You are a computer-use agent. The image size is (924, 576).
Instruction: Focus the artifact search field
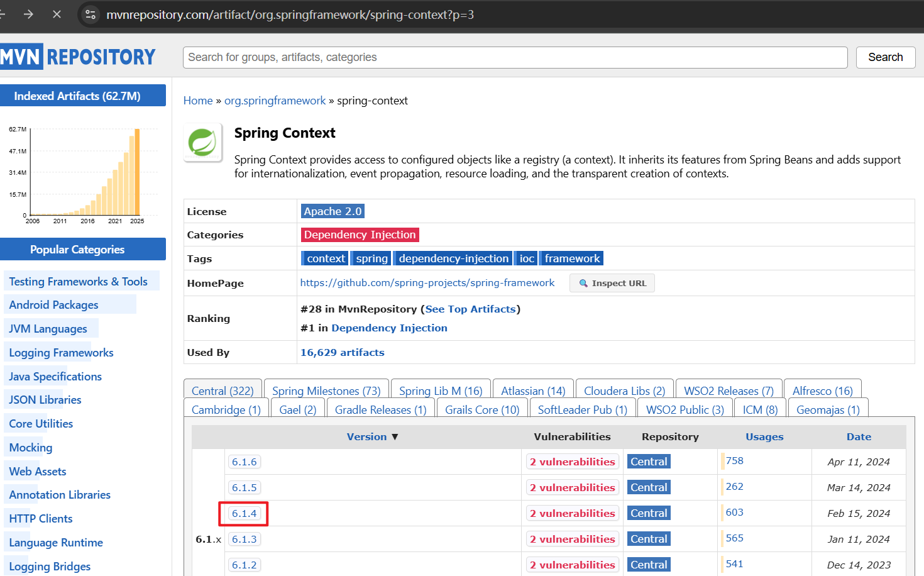click(515, 57)
